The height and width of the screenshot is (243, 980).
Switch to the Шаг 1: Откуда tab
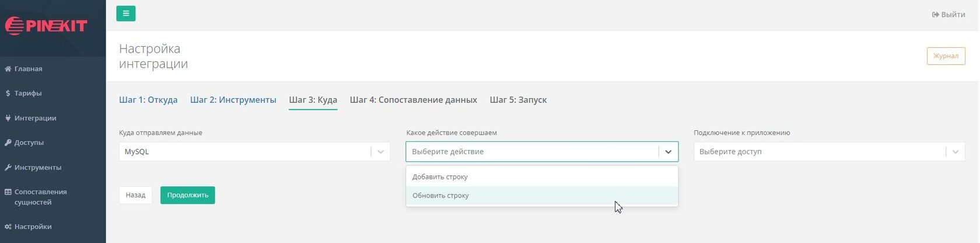click(148, 100)
